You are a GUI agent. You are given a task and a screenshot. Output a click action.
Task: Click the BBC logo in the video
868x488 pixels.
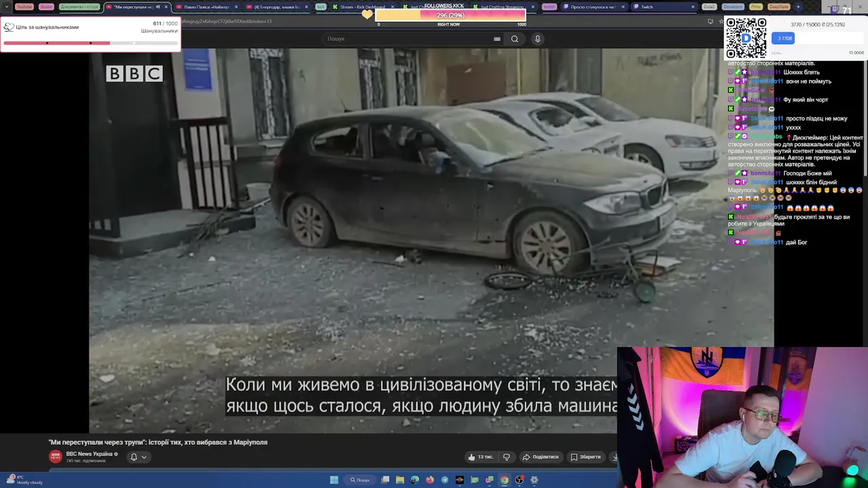point(134,73)
